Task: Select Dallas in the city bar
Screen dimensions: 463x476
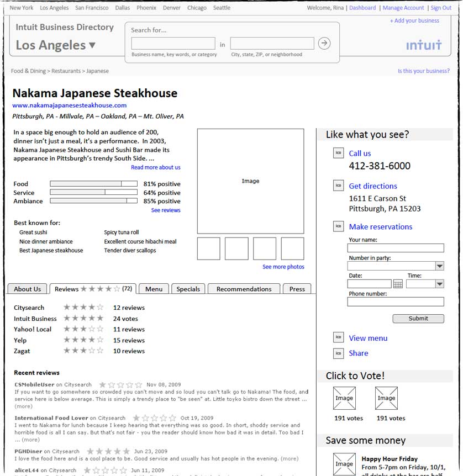Action: tap(123, 8)
